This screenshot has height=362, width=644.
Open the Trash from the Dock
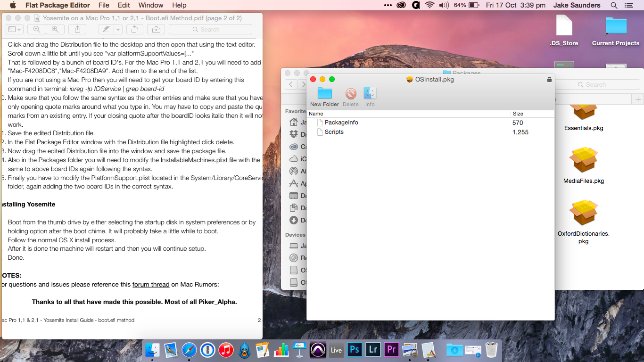(491, 350)
